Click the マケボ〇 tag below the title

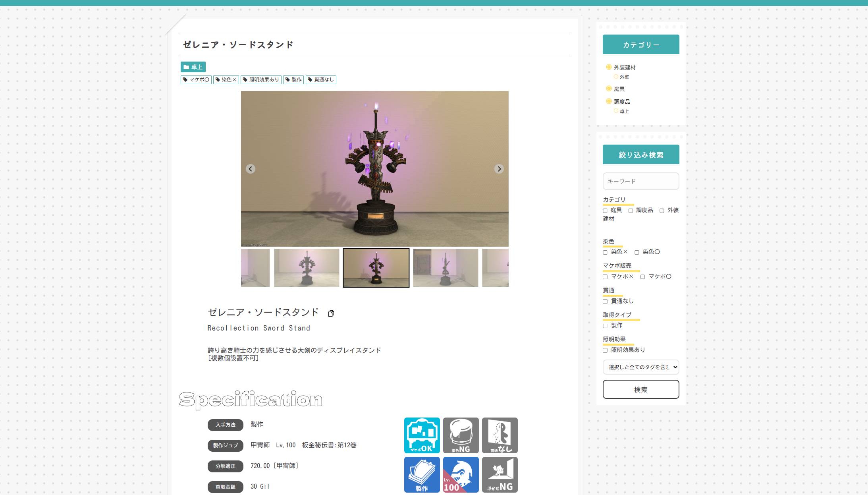(196, 79)
